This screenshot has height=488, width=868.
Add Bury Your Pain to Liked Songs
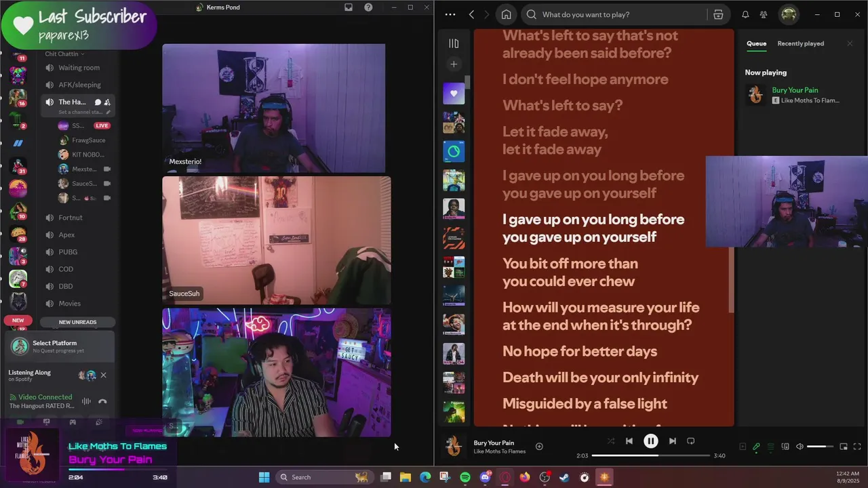tap(539, 446)
